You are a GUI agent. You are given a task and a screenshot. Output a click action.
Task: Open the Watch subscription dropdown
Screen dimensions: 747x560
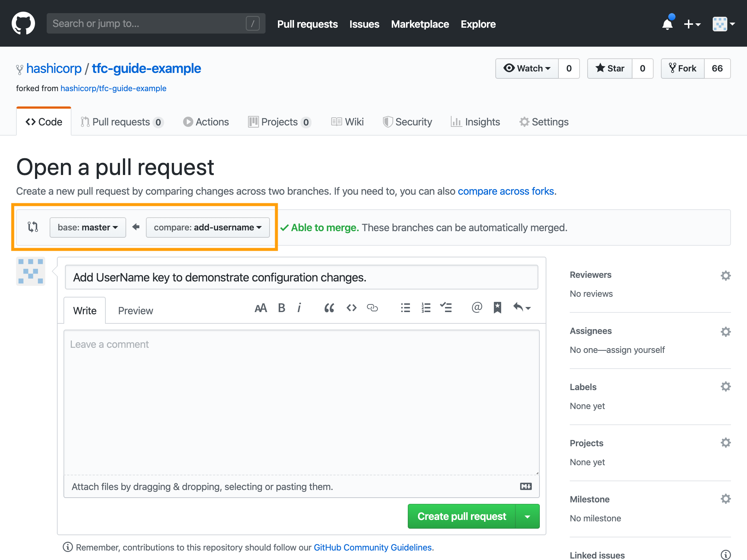(527, 69)
